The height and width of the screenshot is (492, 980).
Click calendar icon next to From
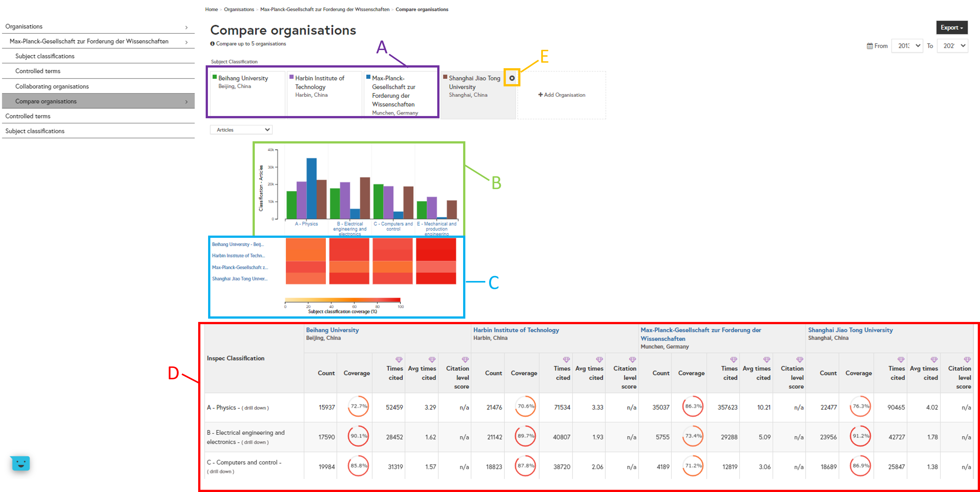point(870,46)
